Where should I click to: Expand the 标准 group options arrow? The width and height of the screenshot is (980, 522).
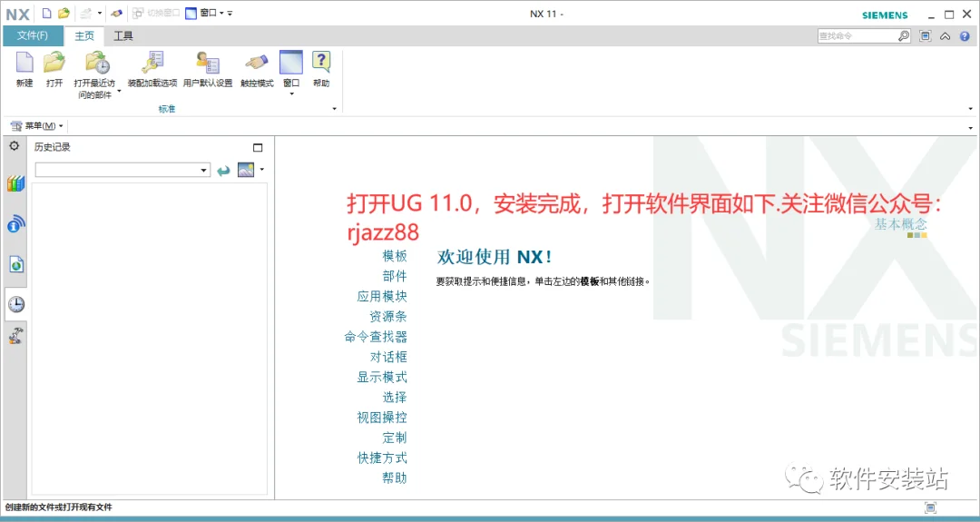334,109
